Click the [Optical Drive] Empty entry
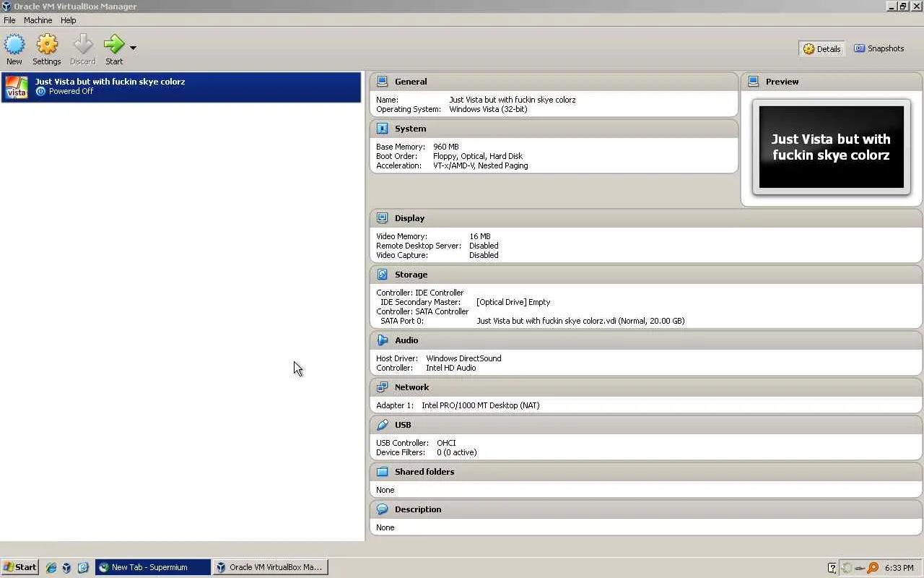Viewport: 924px width, 578px height. (x=513, y=302)
